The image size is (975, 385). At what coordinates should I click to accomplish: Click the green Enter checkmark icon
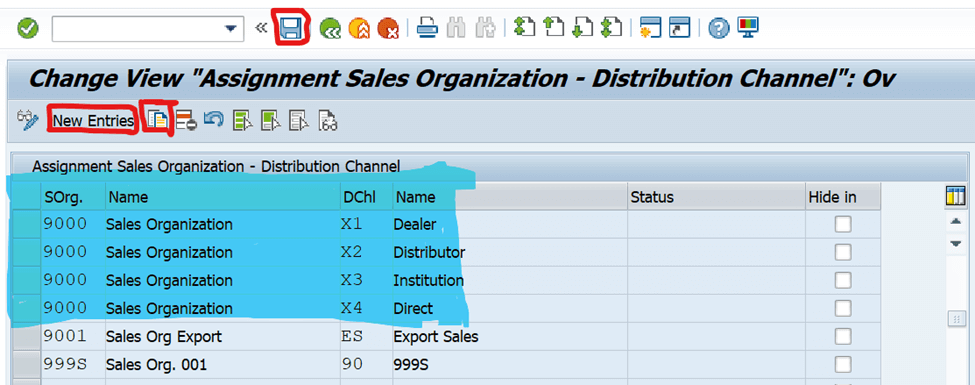pyautogui.click(x=28, y=28)
